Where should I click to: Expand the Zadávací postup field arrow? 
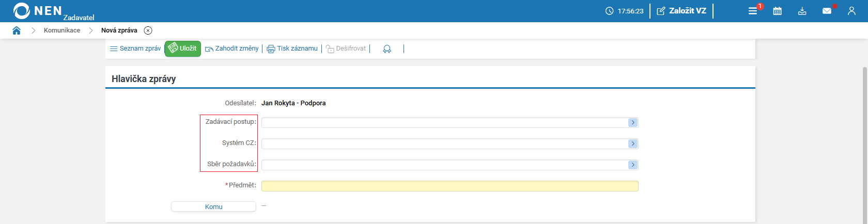point(633,123)
